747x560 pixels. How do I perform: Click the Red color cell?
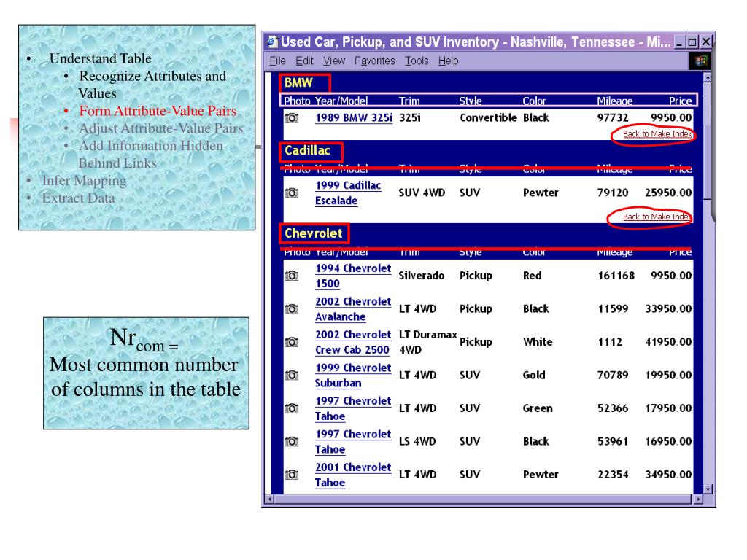tap(532, 276)
